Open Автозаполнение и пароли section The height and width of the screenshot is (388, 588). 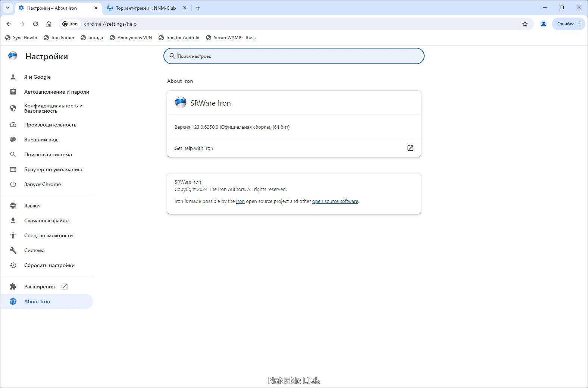pos(47,92)
